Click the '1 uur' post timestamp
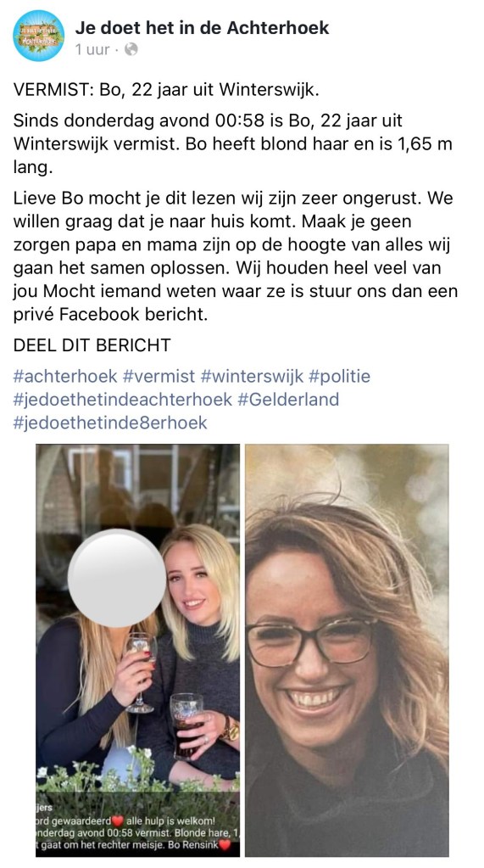Image resolution: width=484 pixels, height=868 pixels. [92, 50]
